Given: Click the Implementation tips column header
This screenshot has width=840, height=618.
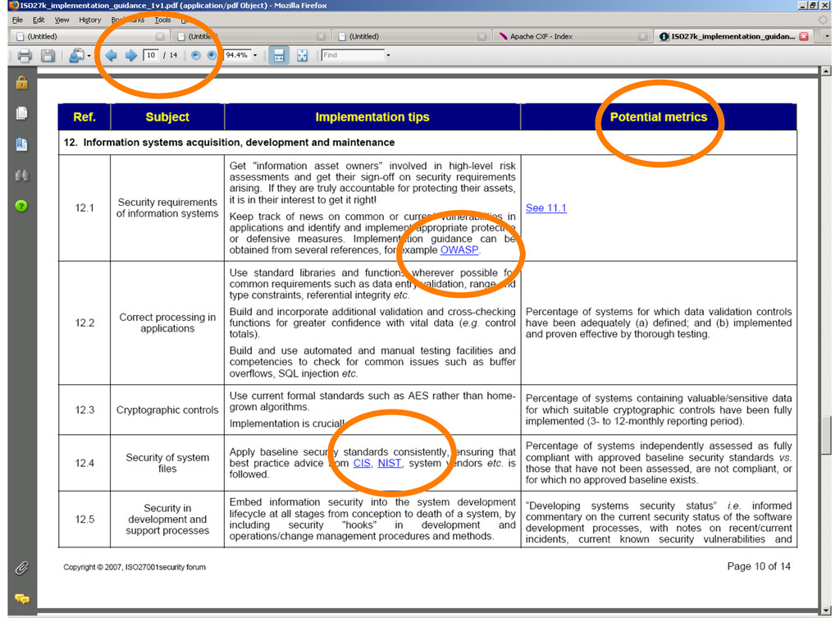Looking at the screenshot, I should 372,117.
